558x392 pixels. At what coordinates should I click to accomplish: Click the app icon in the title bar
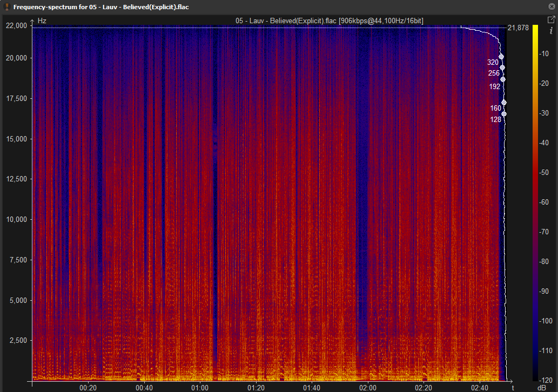[6, 7]
